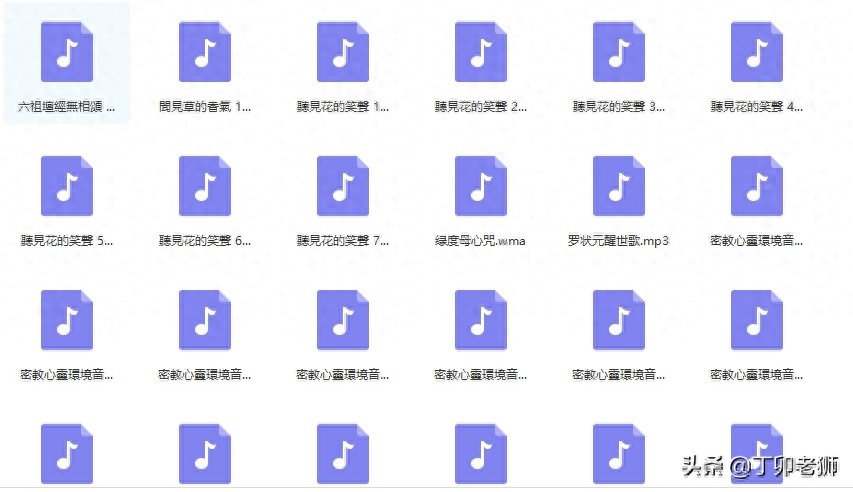Click the 聽見花的笑聲 3 audio icon
The width and height of the screenshot is (853, 492).
(x=619, y=52)
